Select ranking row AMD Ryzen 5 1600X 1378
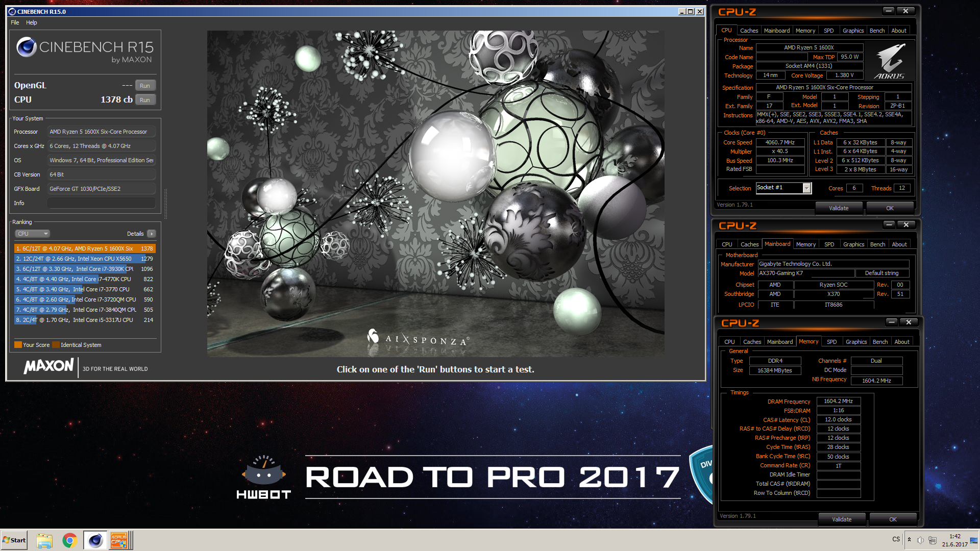Screen dimensions: 980x551 [85, 248]
